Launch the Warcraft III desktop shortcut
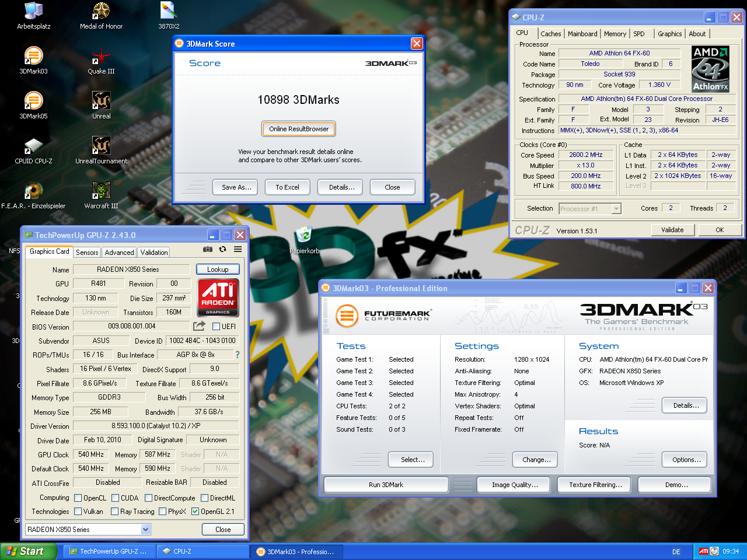 [x=101, y=195]
